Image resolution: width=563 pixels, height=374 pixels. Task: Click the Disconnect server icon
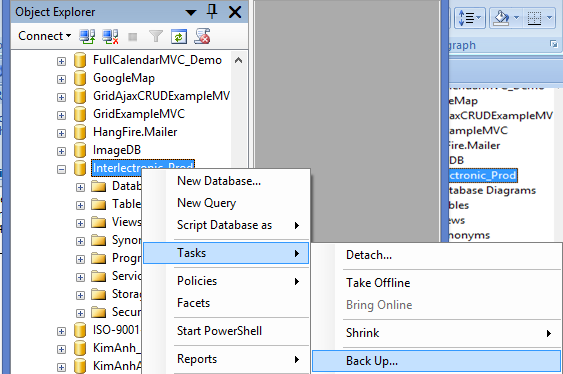[110, 36]
